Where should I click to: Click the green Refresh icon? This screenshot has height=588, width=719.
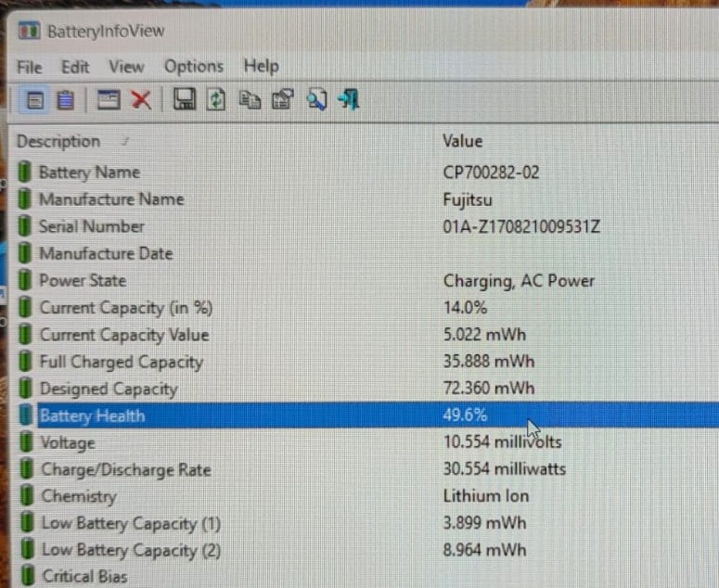pos(216,99)
